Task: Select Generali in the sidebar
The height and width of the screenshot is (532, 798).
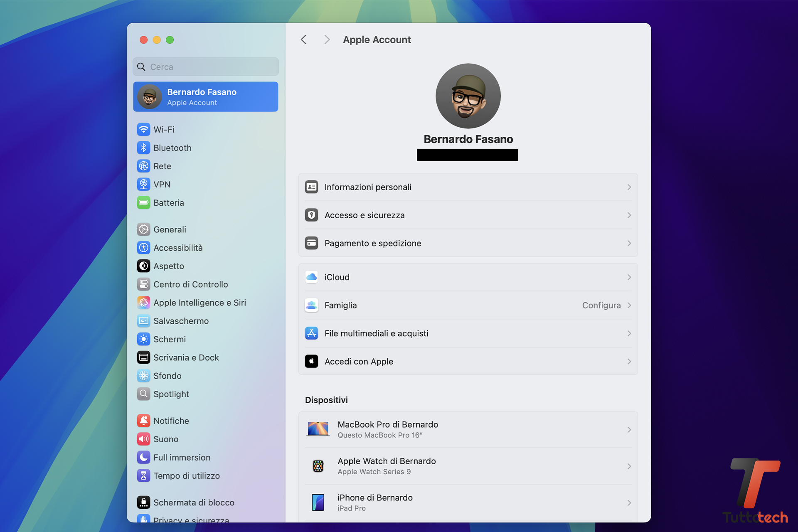Action: click(170, 229)
